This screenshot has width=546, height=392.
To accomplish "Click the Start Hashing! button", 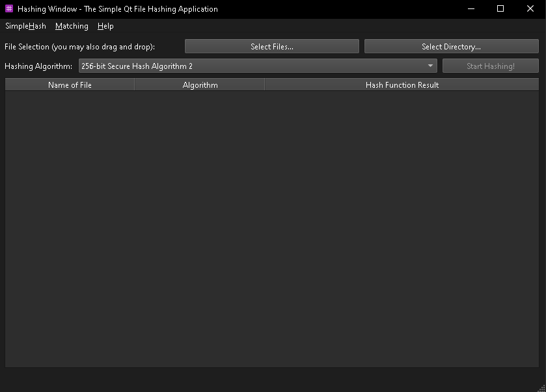I will click(490, 66).
